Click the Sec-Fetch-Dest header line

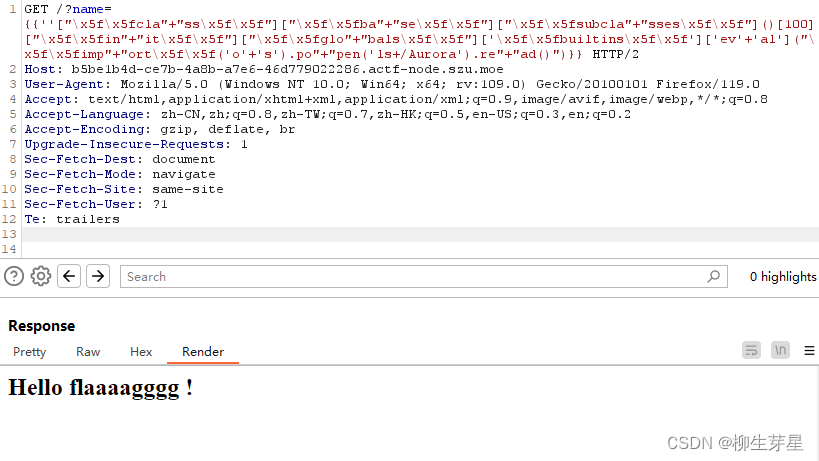120,159
